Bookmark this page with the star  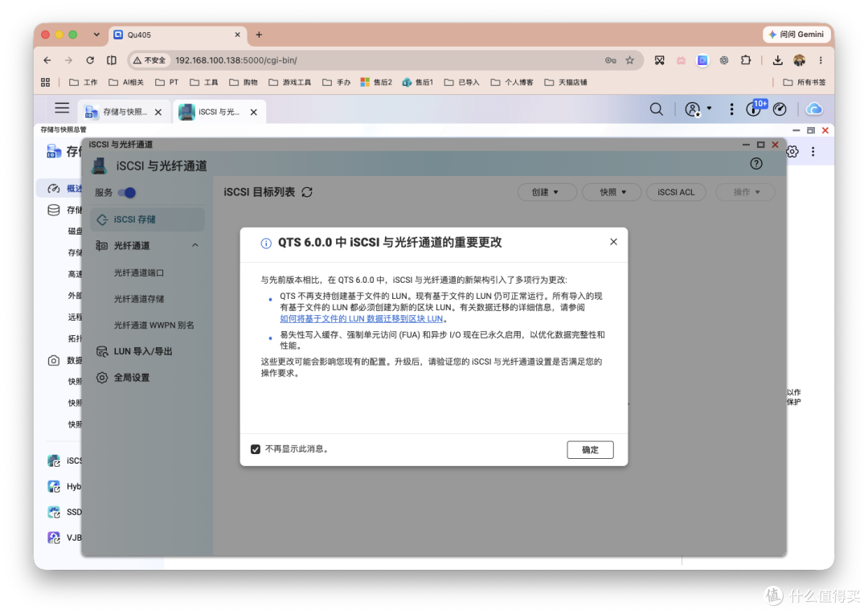(x=630, y=60)
